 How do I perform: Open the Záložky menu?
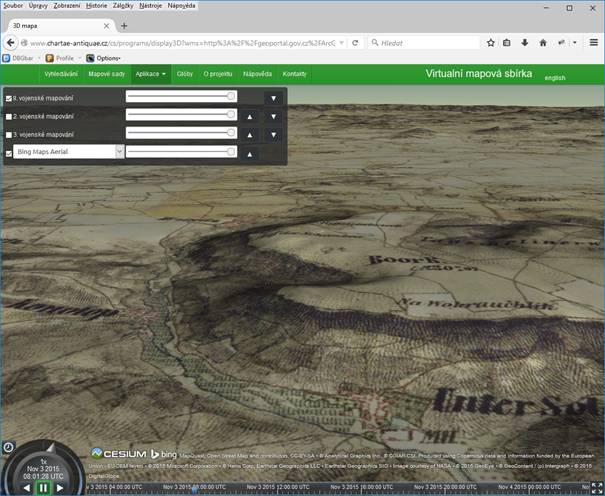click(123, 6)
